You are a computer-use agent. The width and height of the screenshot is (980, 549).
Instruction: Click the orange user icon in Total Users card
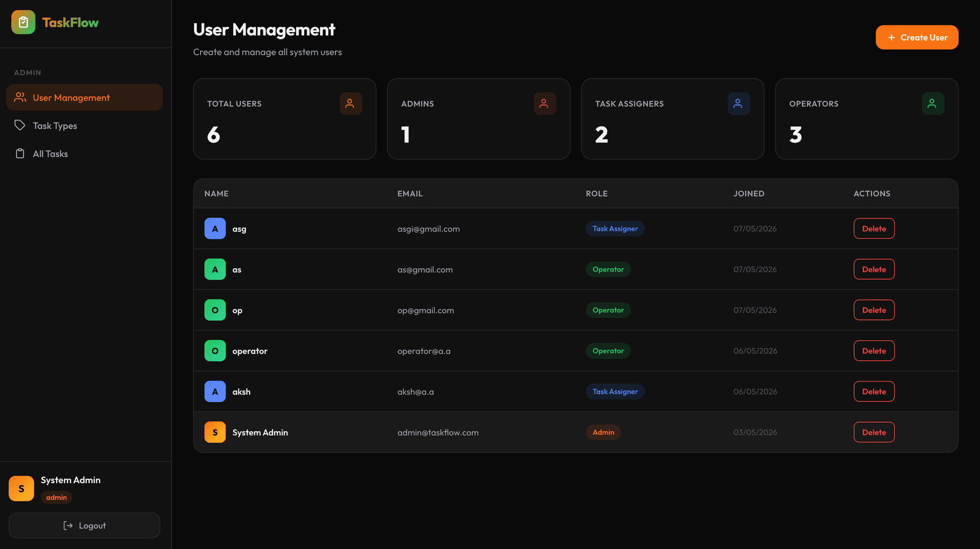(x=350, y=104)
